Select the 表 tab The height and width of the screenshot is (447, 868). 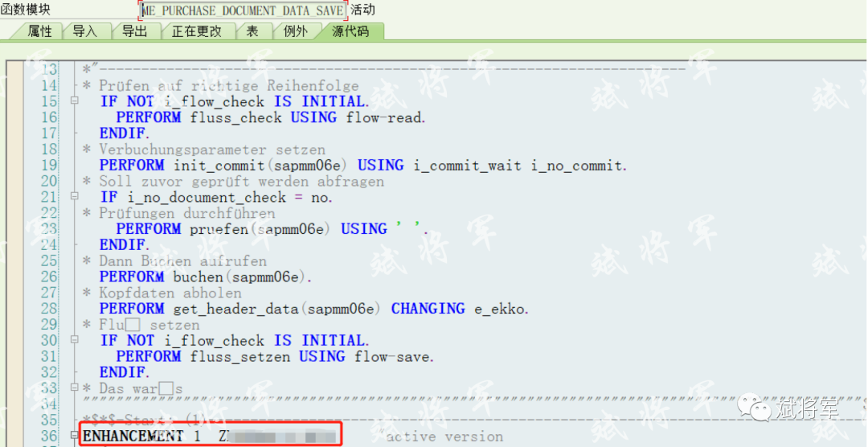(252, 31)
